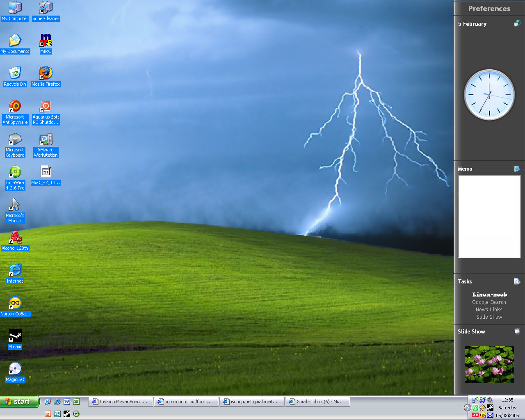This screenshot has height=420, width=525.
Task: Launch Mozilla Firefox from the desktop
Action: (x=46, y=74)
